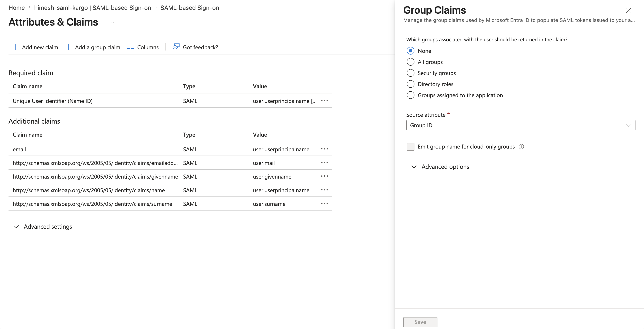
Task: Select the None radio option
Action: click(x=411, y=51)
